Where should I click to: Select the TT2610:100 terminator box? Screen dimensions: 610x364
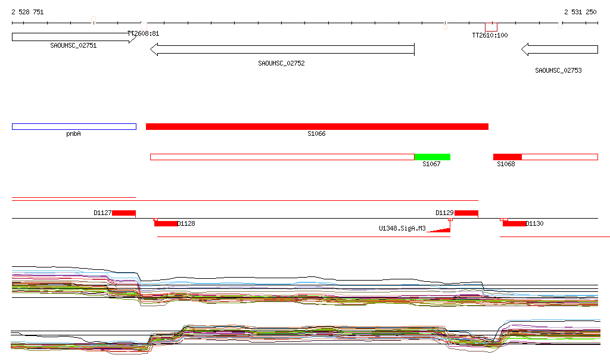491,27
